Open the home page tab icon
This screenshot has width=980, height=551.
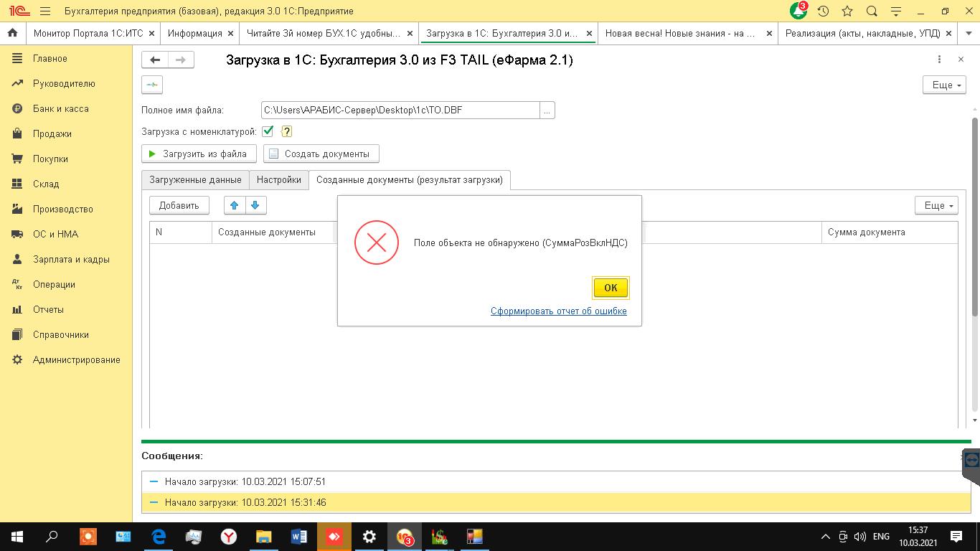tap(12, 33)
